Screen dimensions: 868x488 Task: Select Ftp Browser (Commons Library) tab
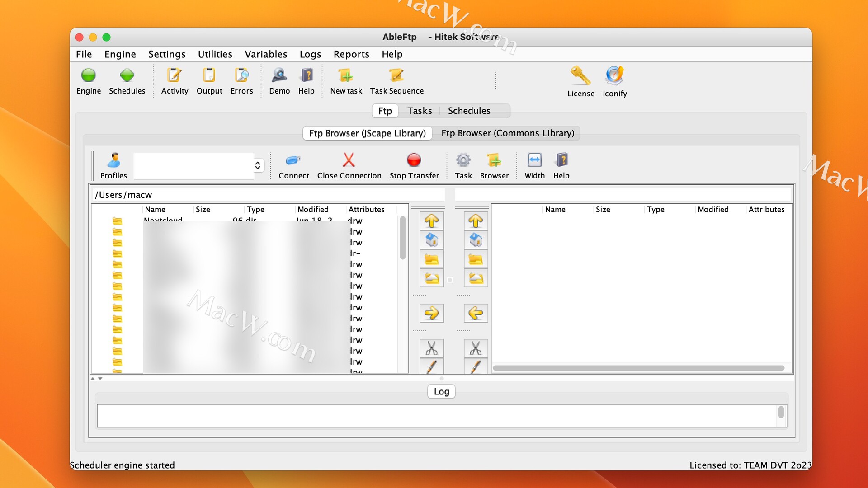pos(508,133)
